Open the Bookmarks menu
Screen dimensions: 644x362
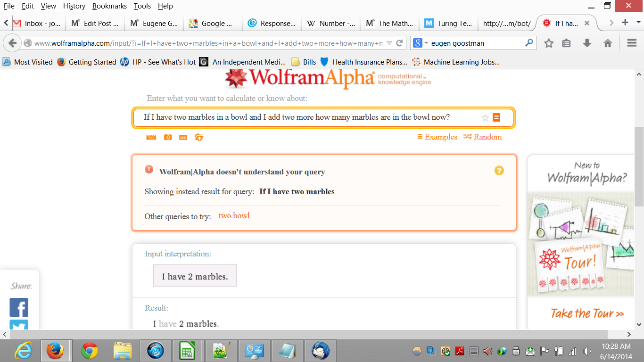[x=109, y=6]
